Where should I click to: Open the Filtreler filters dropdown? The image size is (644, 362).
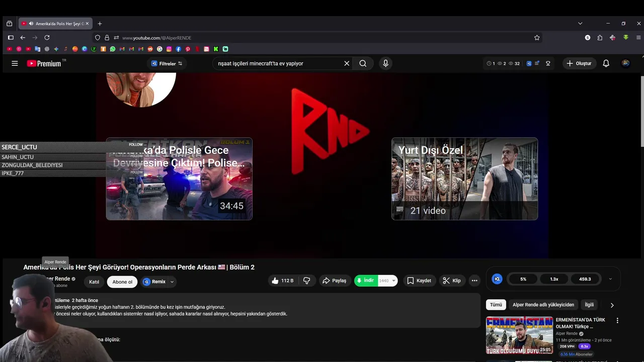tap(167, 63)
